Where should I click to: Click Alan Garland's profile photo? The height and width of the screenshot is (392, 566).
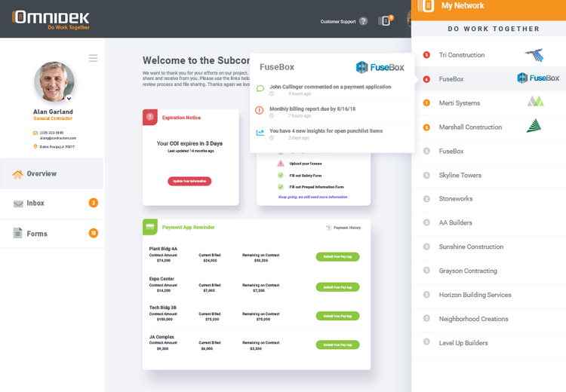(54, 81)
